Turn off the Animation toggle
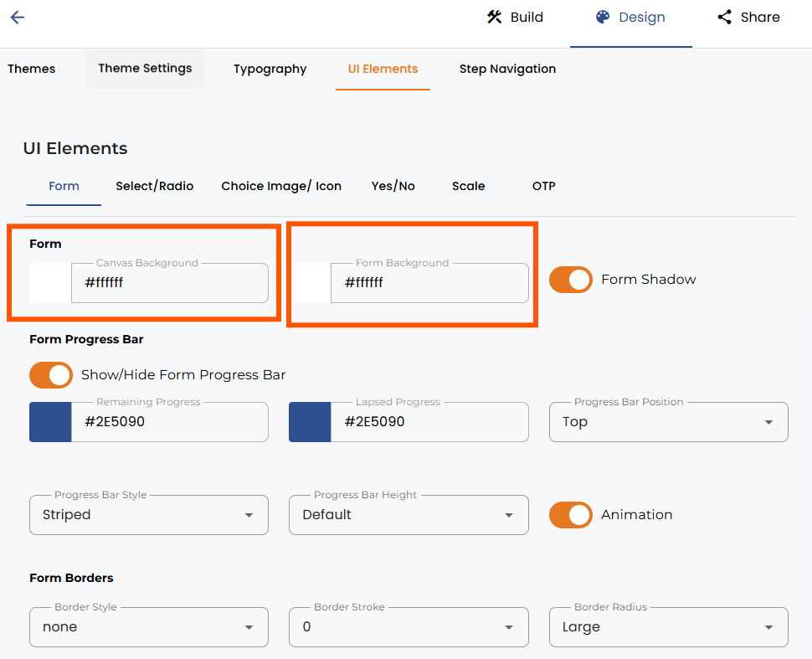Viewport: 812px width, 659px height. coord(571,515)
